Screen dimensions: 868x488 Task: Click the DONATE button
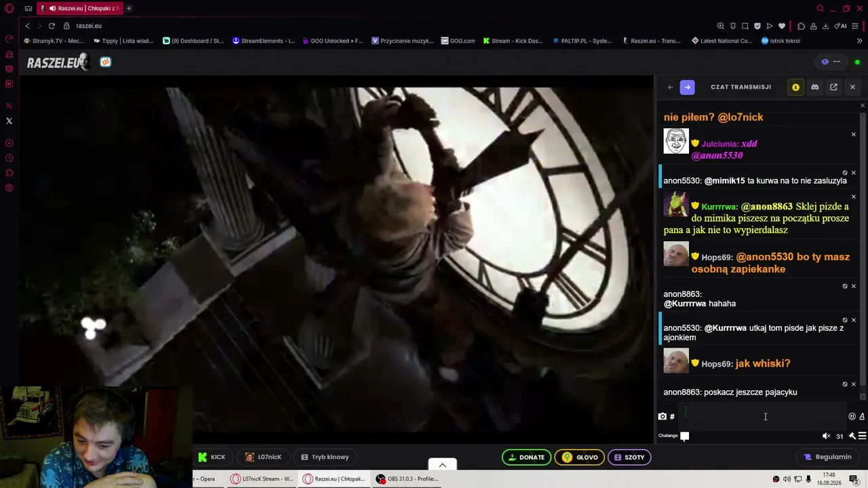526,457
